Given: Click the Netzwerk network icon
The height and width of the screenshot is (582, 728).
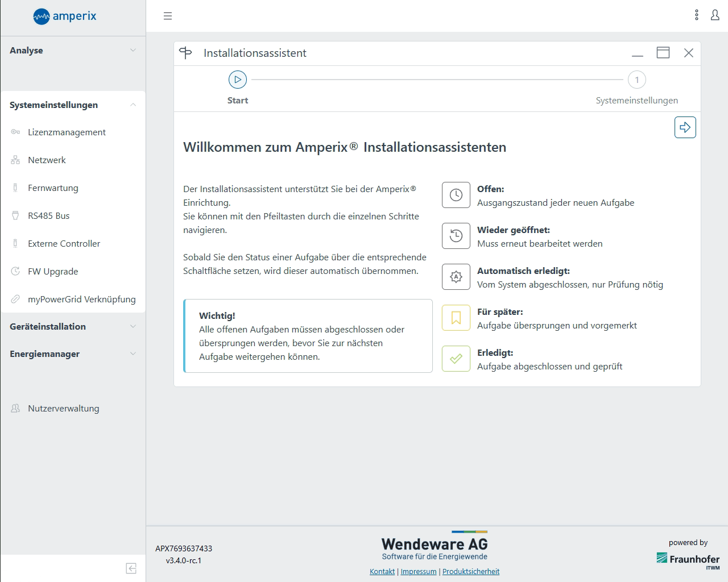Looking at the screenshot, I should [x=15, y=160].
